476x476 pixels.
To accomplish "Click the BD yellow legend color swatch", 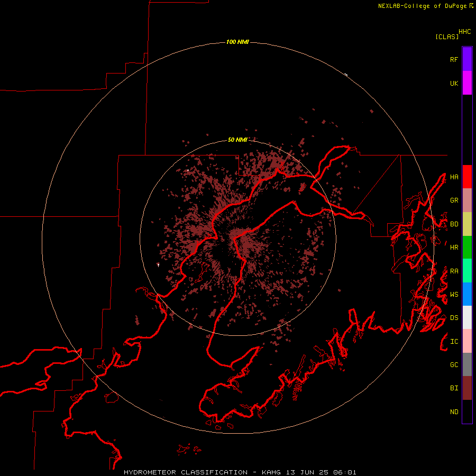I will (x=467, y=224).
